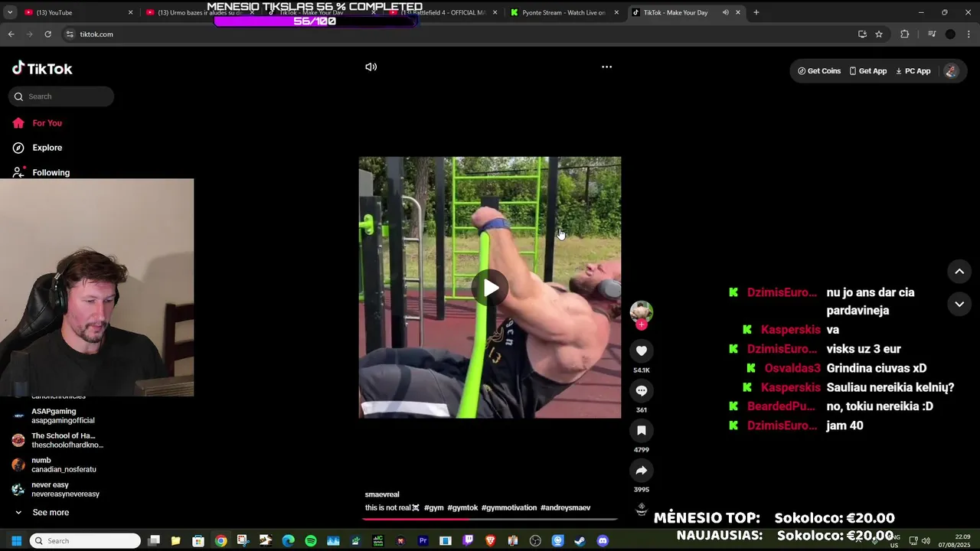The height and width of the screenshot is (551, 980).
Task: Open the OBS Studio taskbar icon
Action: tap(535, 541)
